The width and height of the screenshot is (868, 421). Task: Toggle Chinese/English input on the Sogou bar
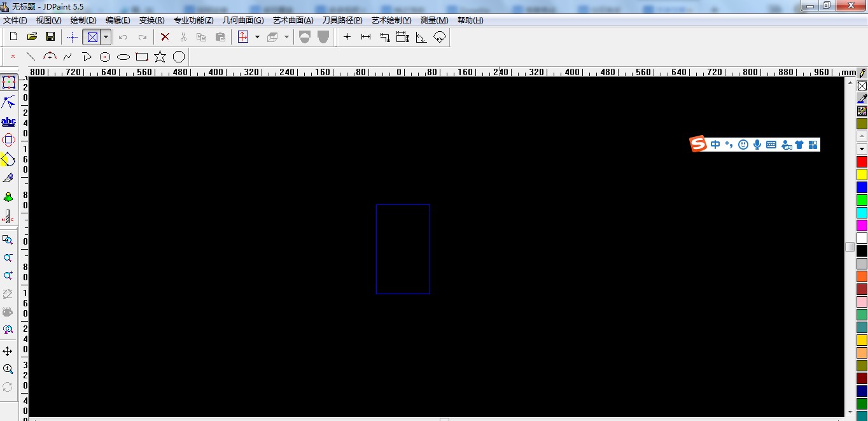[x=714, y=144]
